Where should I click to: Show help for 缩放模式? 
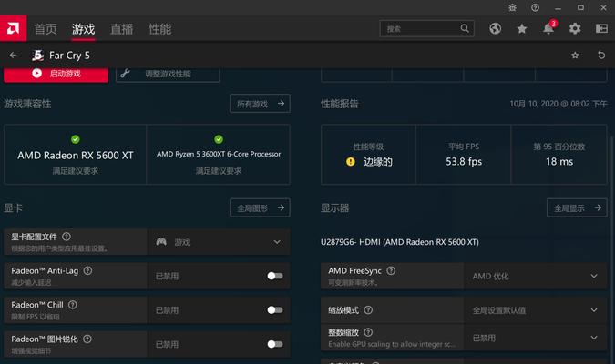tap(368, 310)
